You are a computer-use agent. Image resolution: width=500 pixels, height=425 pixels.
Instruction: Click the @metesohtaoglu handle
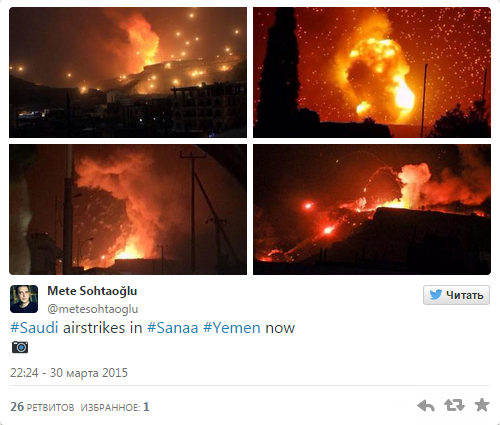tap(93, 309)
